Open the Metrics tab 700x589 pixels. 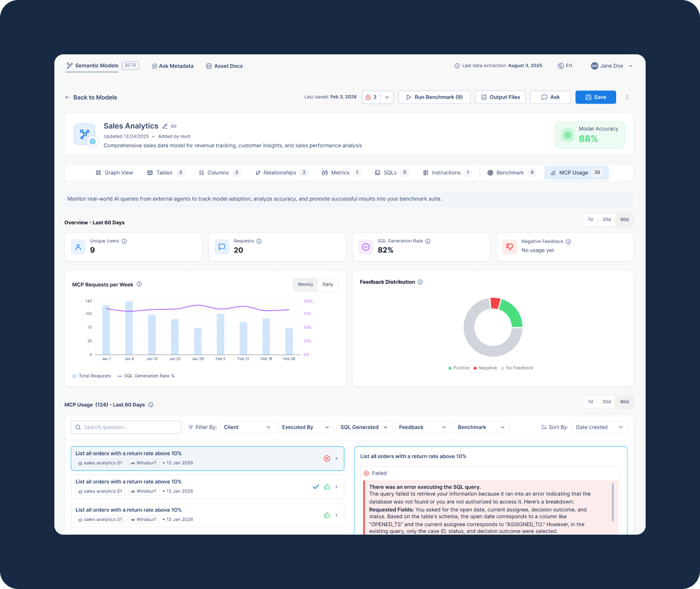click(x=341, y=173)
